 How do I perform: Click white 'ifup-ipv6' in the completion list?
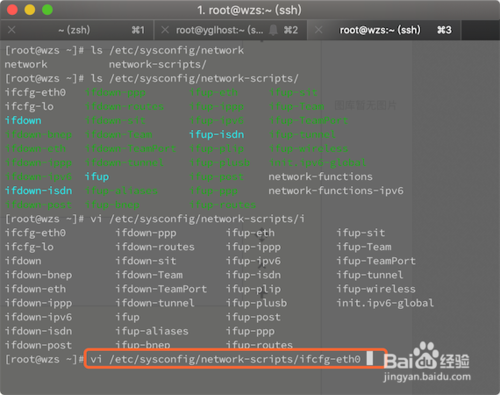[x=253, y=261]
